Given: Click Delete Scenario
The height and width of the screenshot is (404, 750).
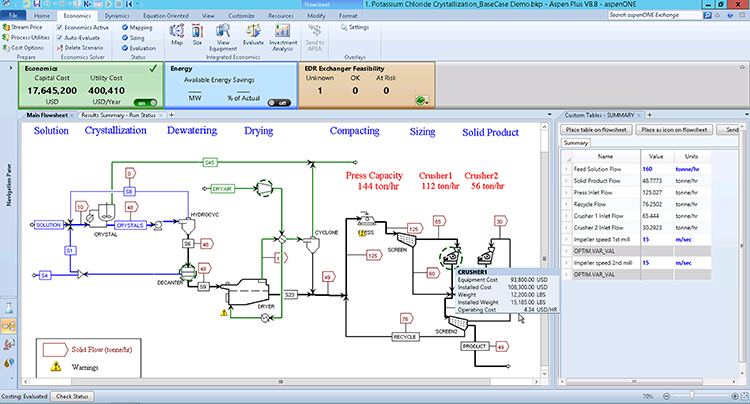Looking at the screenshot, I should 80,48.
